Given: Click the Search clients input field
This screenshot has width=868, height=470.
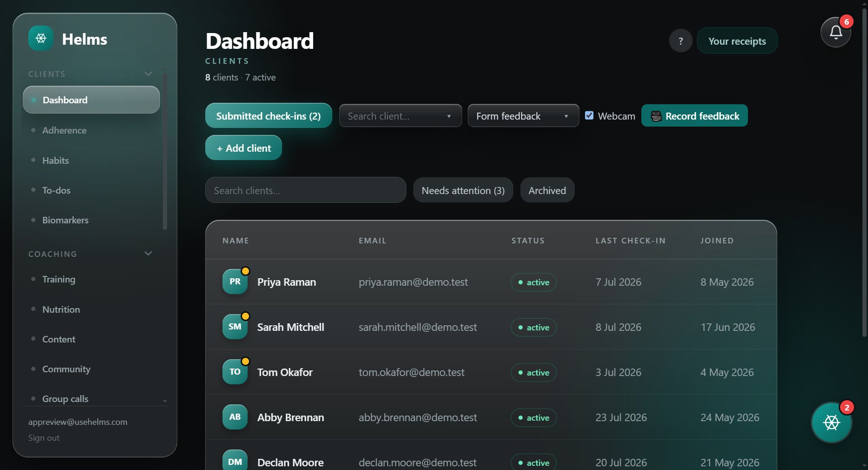Looking at the screenshot, I should (306, 190).
